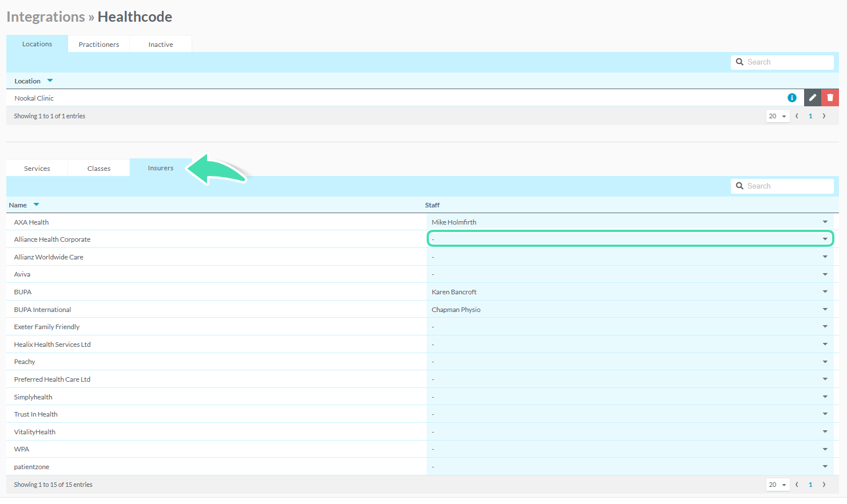Open staff dropdown for Preferred Health Care Ltd
The image size is (847, 504).
coord(630,379)
